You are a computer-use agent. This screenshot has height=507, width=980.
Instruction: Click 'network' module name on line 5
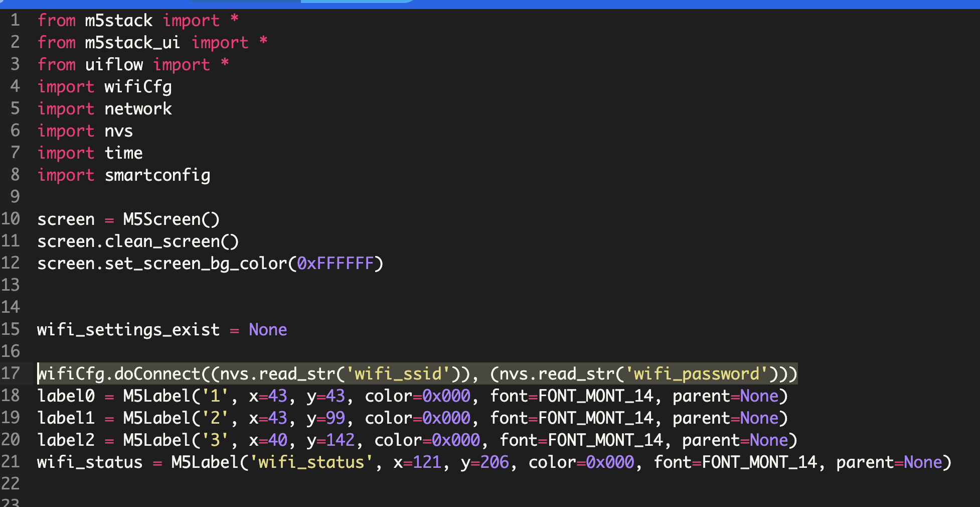tap(138, 109)
